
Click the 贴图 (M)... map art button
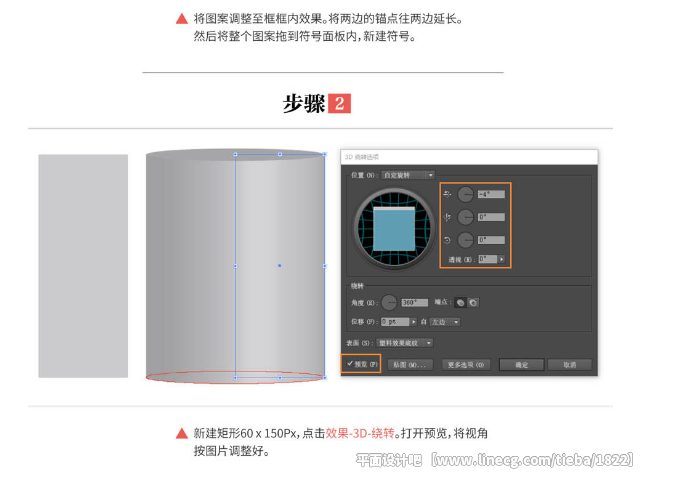[410, 365]
